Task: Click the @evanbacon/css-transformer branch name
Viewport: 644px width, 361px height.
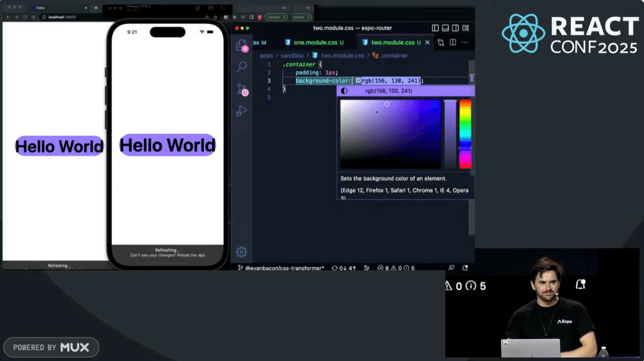Action: coord(284,268)
